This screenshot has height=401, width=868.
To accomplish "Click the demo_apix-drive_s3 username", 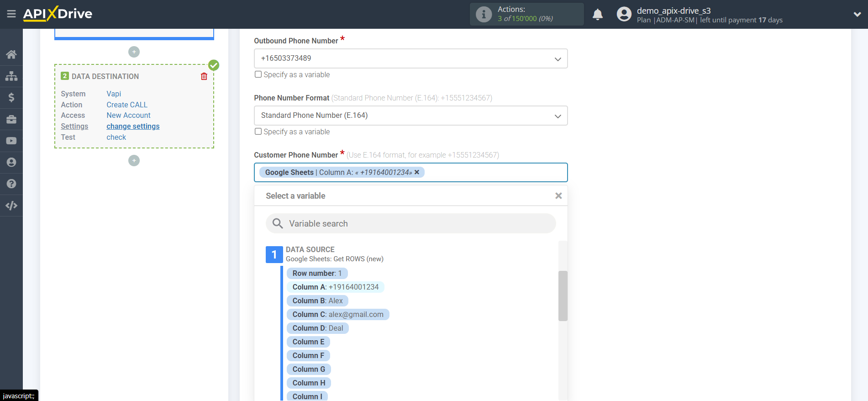I will pyautogui.click(x=673, y=11).
